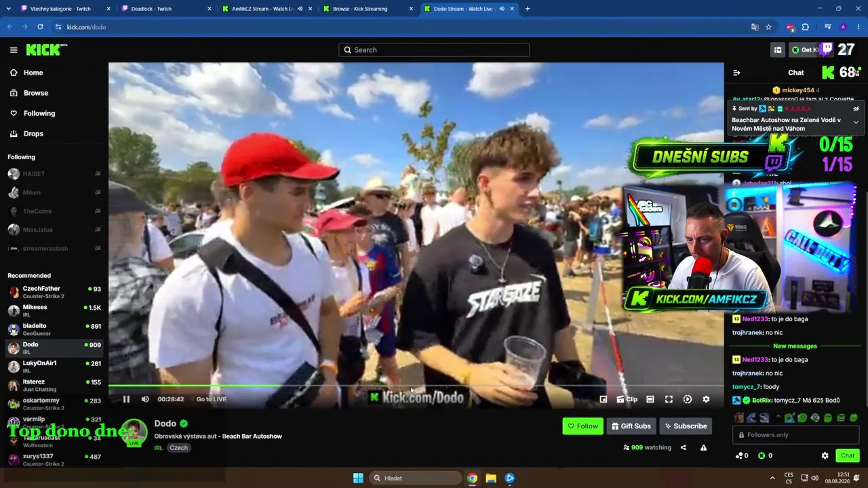
Task: Switch to Deadlock - Twitch tab
Action: 166,9
